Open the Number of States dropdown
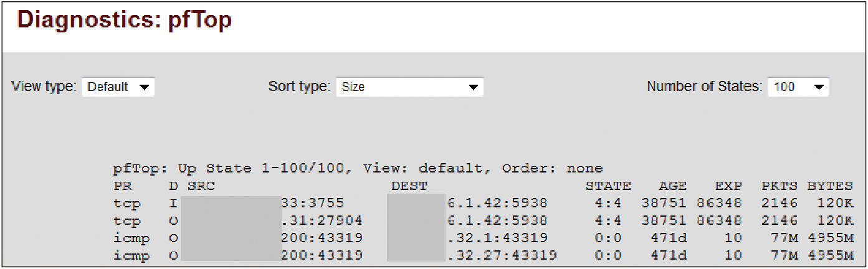The width and height of the screenshot is (868, 269). coord(798,87)
